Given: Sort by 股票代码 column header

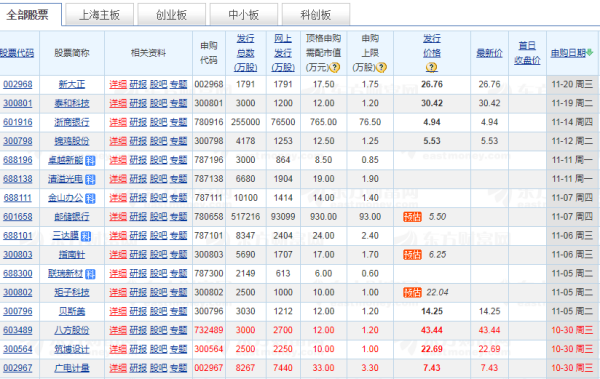Looking at the screenshot, I should tap(17, 53).
